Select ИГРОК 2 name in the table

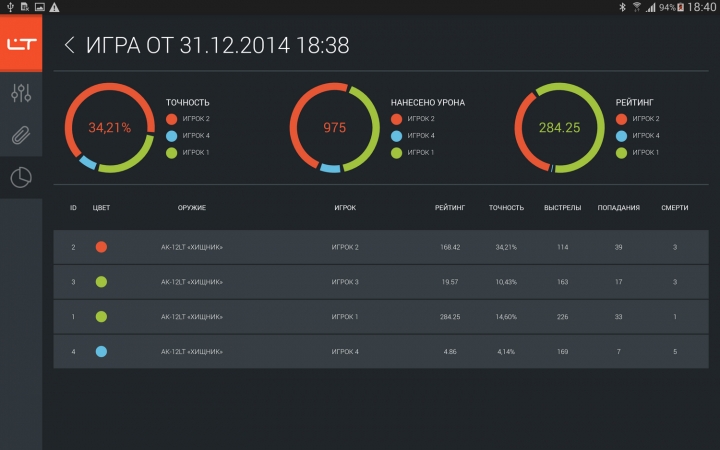(x=345, y=247)
